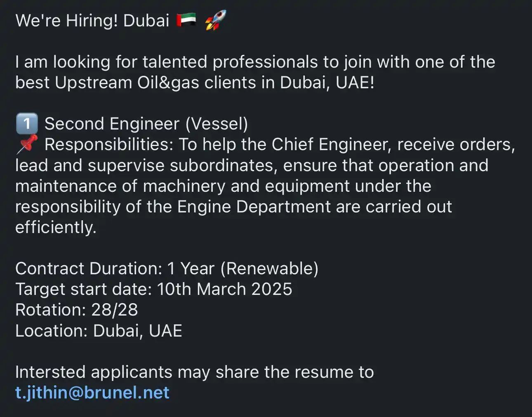Click the word "efficiently."

coord(56,227)
